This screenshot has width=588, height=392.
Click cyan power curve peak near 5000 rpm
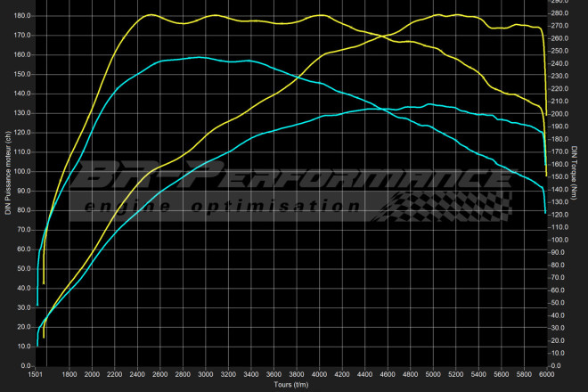click(x=430, y=104)
